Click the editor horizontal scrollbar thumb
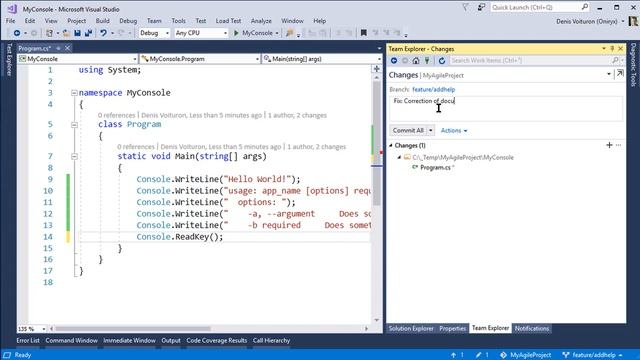This screenshot has height=360, width=640. point(133,329)
